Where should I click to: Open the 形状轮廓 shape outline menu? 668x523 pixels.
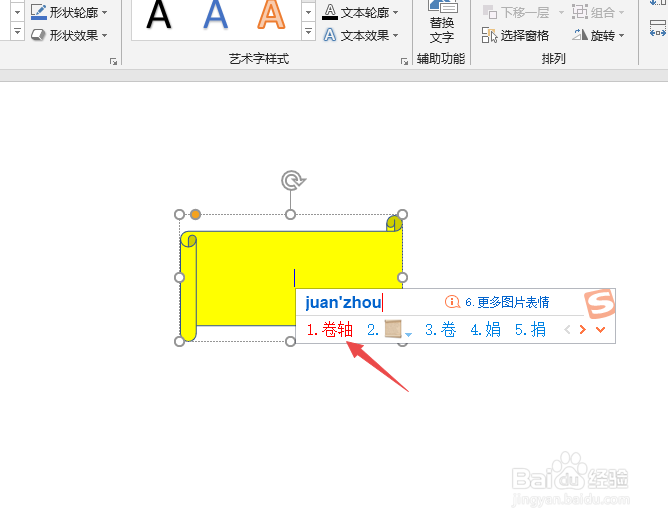point(69,12)
